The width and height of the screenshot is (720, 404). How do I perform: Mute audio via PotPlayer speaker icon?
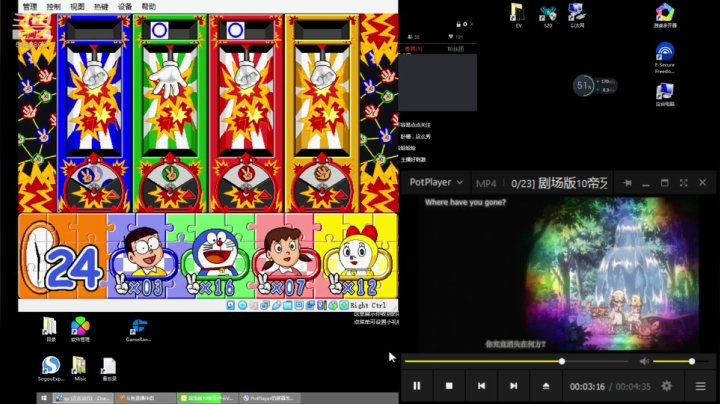(644, 361)
